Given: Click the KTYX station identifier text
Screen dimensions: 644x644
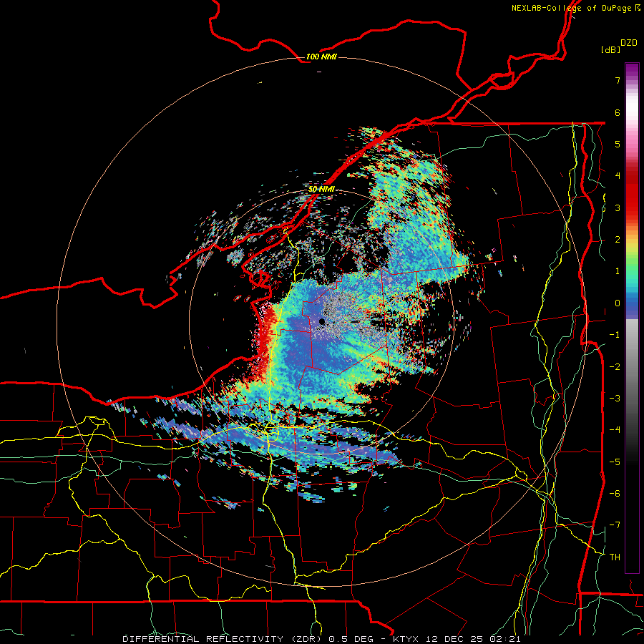Looking at the screenshot, I should [406, 639].
